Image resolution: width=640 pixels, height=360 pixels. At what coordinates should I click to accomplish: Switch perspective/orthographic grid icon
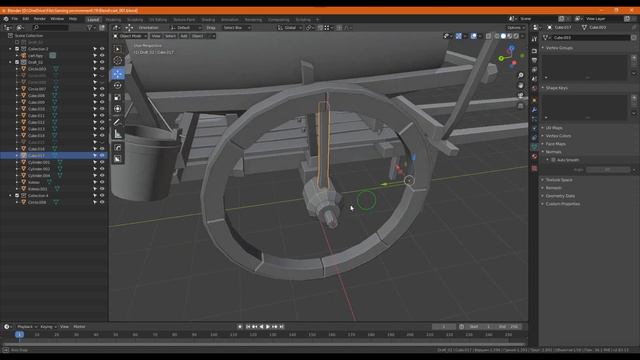[520, 106]
